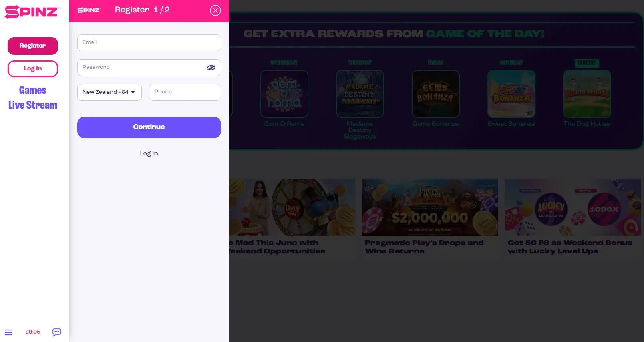This screenshot has width=644, height=342.
Task: Open the Games menu item
Action: (x=33, y=90)
